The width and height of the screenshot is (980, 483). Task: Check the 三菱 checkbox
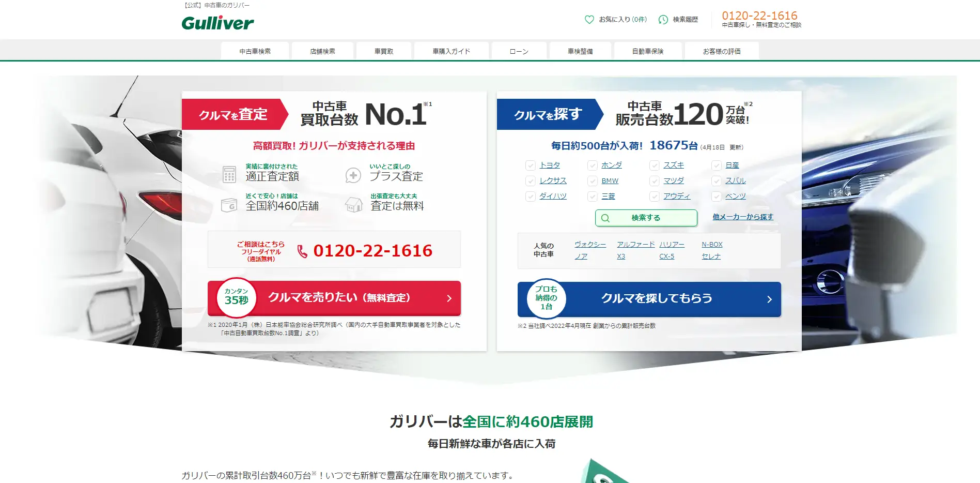pyautogui.click(x=592, y=197)
